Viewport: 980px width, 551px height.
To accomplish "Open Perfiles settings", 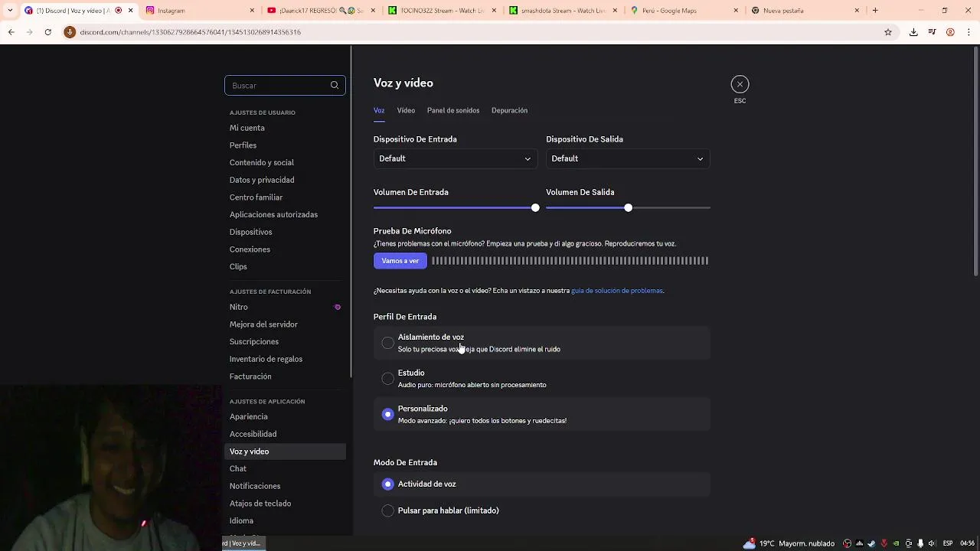I will (x=285, y=145).
